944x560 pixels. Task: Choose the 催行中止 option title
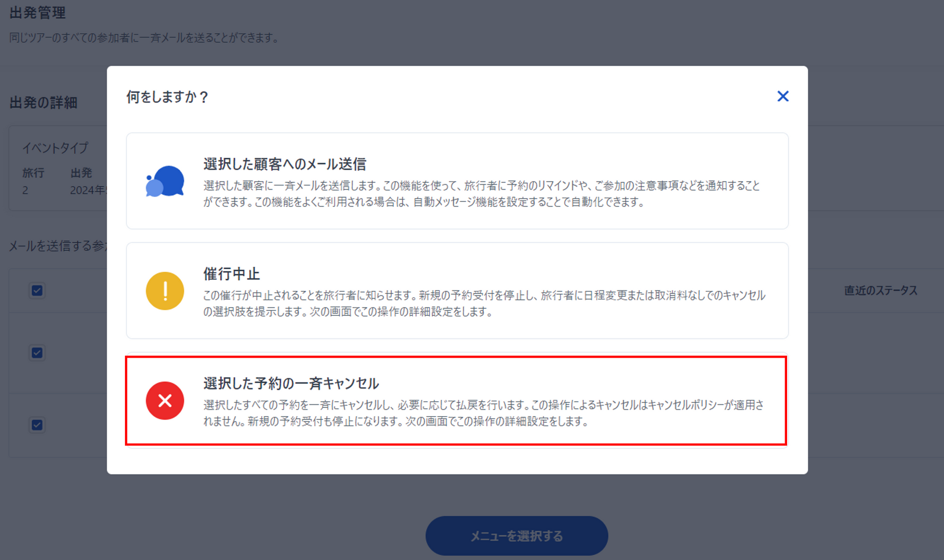[232, 274]
